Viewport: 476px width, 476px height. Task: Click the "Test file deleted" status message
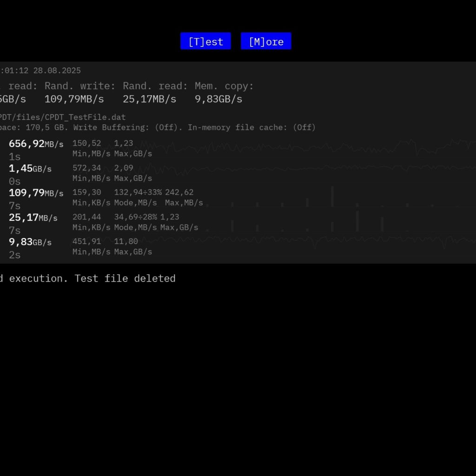[125, 278]
